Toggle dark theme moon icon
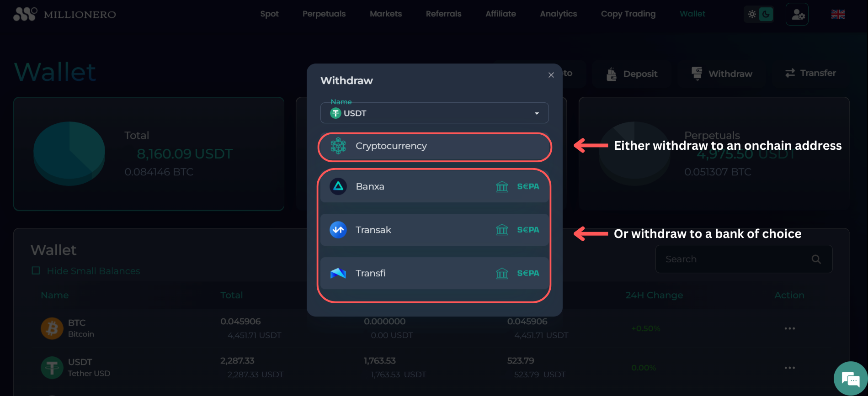 coord(766,15)
